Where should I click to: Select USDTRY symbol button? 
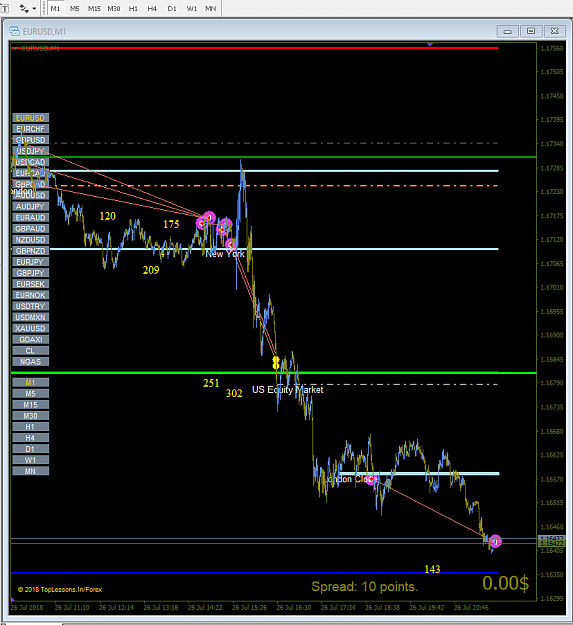coord(31,307)
